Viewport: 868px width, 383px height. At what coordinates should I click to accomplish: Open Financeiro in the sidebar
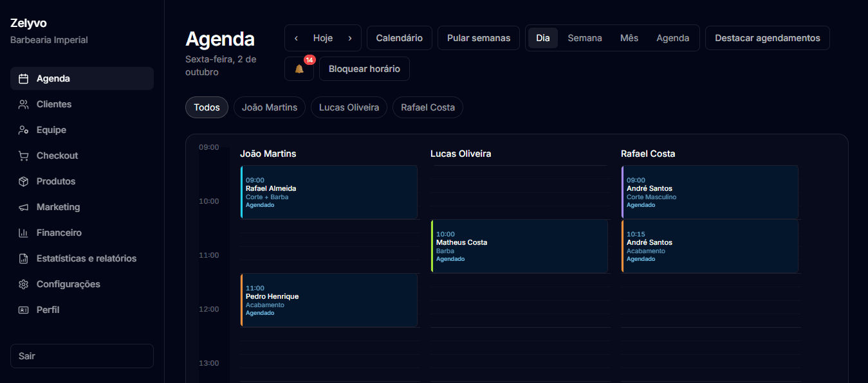tap(82, 233)
